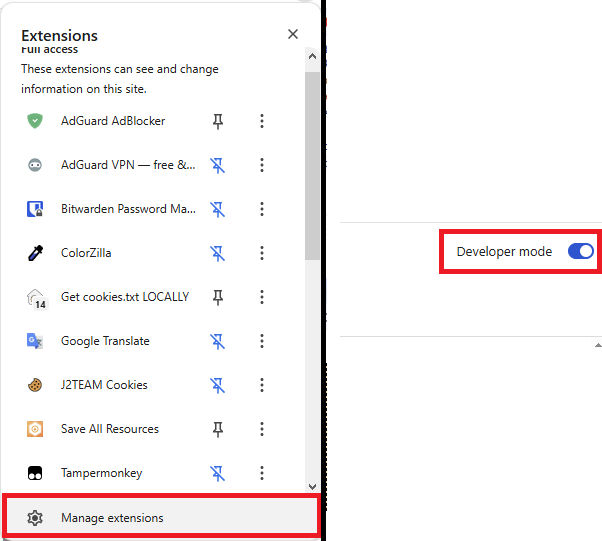The width and height of the screenshot is (602, 541).
Task: Click the Tampermonkey icon
Action: pyautogui.click(x=35, y=473)
